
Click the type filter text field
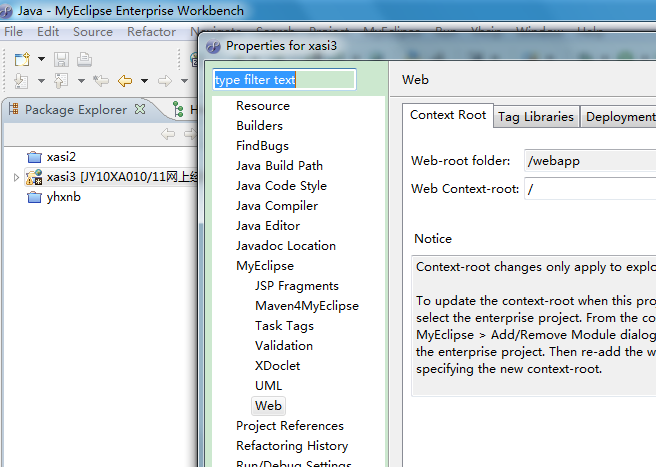tap(284, 80)
